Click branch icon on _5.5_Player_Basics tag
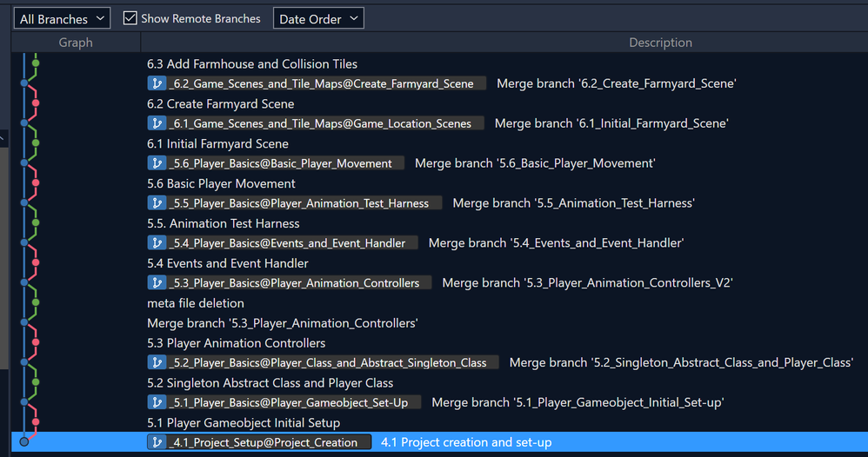The height and width of the screenshot is (457, 868). pos(157,203)
